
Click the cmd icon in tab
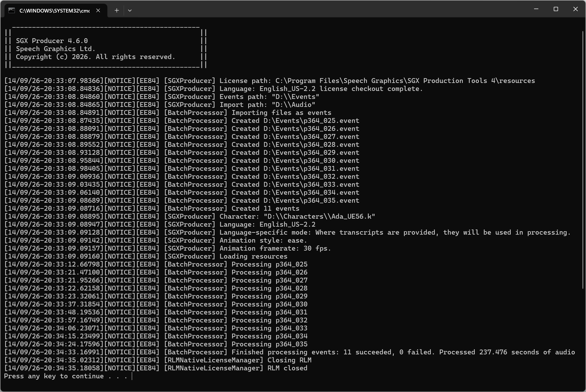point(11,11)
